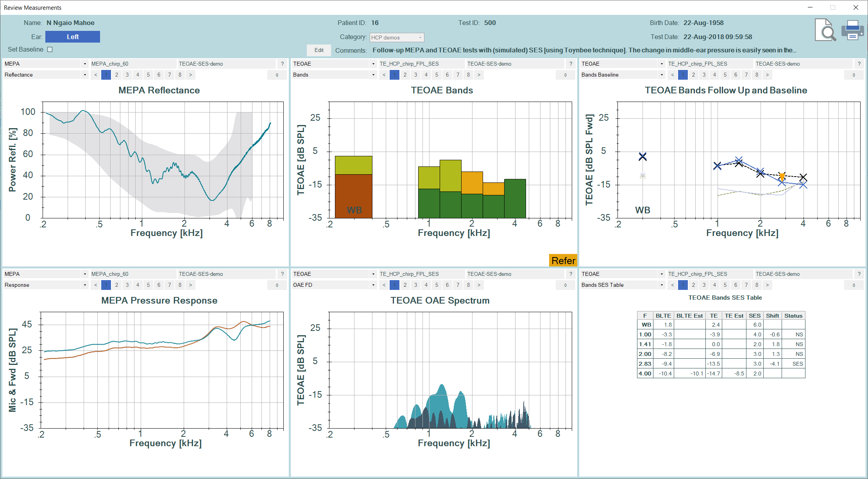The width and height of the screenshot is (868, 479).
Task: Open the OAE FD view dropdown
Action: 334,285
